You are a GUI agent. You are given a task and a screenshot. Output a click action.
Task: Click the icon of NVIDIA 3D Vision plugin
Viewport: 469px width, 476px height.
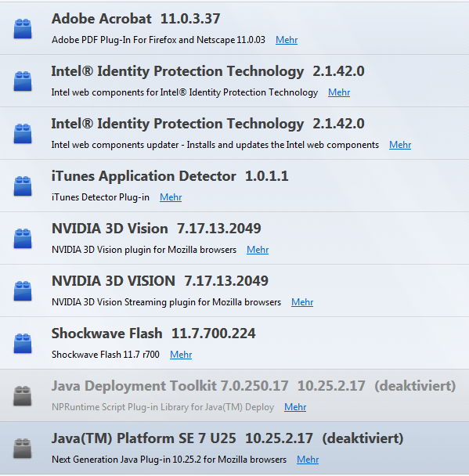click(23, 239)
